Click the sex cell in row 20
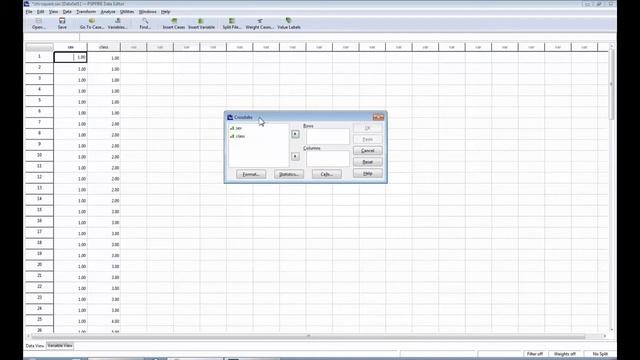The height and width of the screenshot is (360, 640). coord(70,266)
